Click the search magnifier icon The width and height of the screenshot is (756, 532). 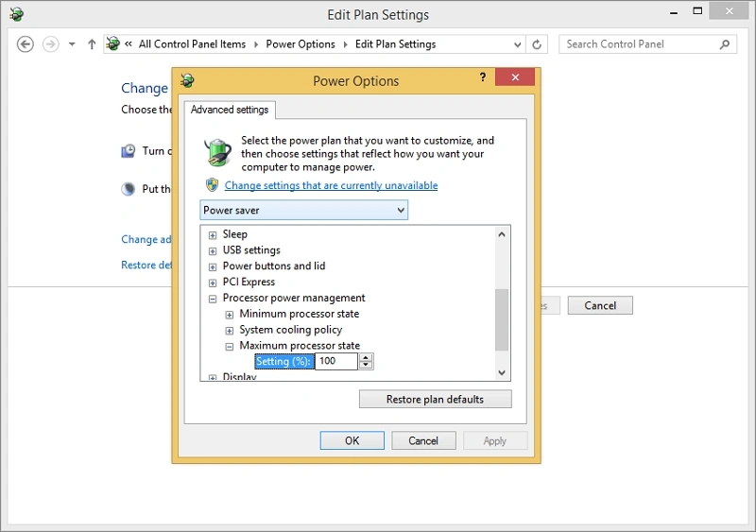click(724, 44)
